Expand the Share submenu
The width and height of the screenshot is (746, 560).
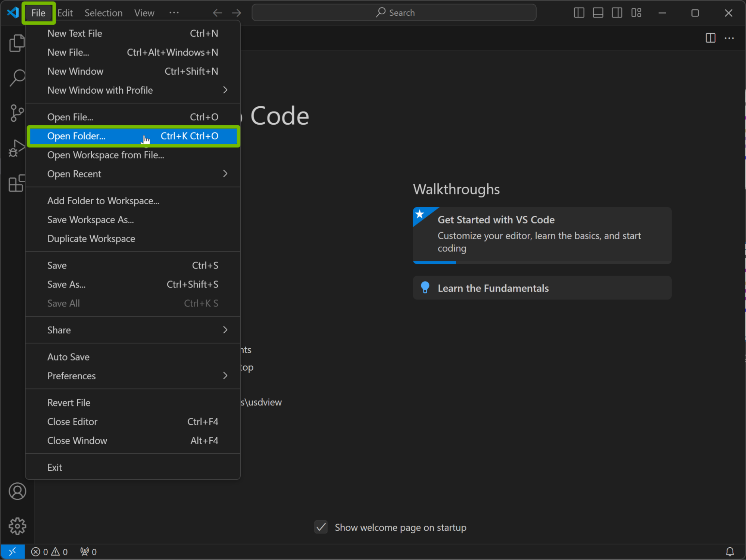tap(133, 330)
